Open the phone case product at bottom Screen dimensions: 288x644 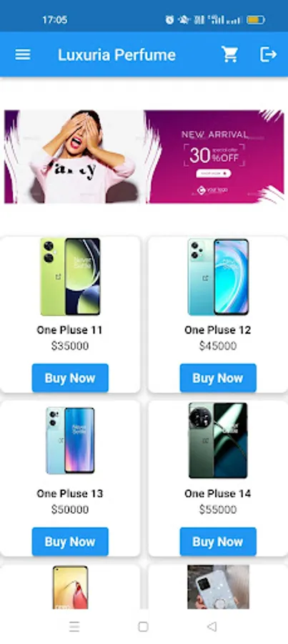(218, 587)
